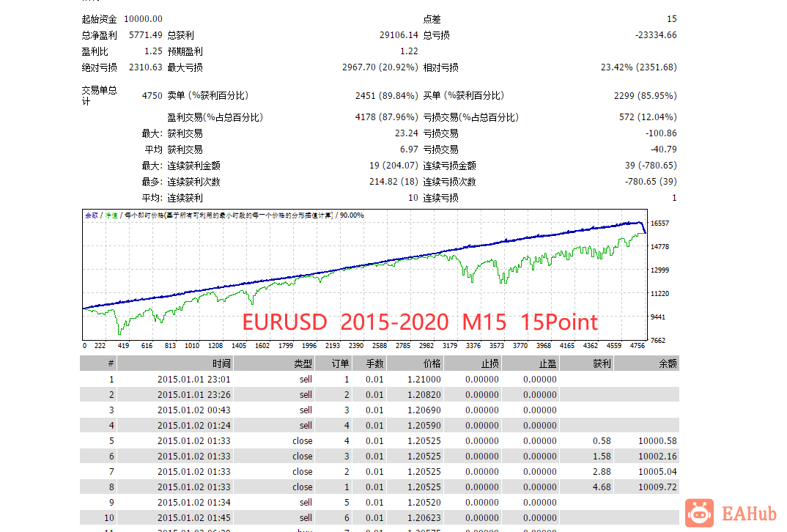
Task: Select price cell 1.21000
Action: [x=424, y=380]
